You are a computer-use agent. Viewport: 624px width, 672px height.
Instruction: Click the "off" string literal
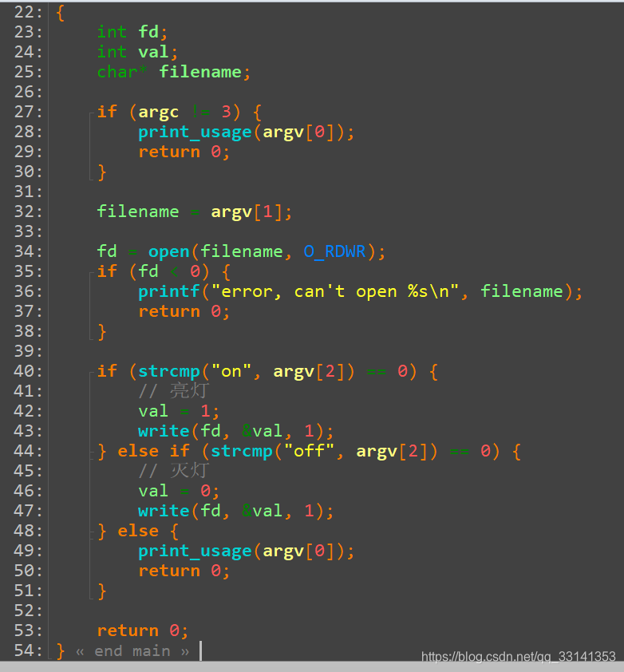click(309, 451)
